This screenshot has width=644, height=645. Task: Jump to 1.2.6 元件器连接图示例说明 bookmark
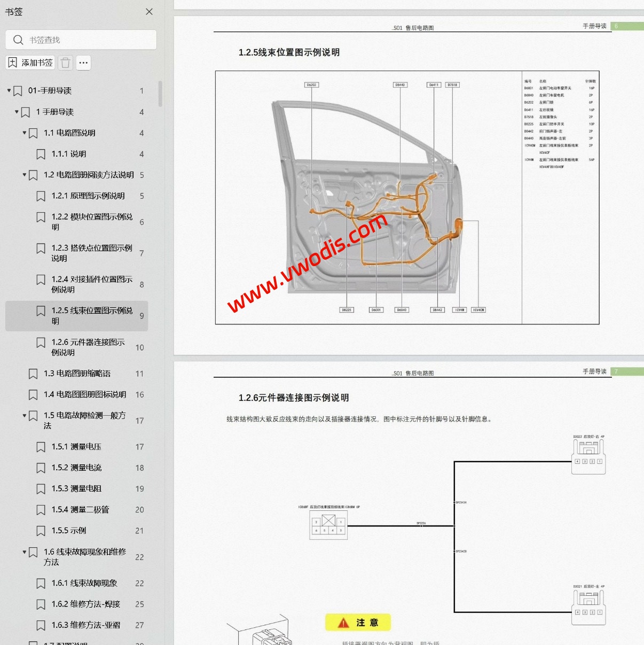(x=88, y=347)
